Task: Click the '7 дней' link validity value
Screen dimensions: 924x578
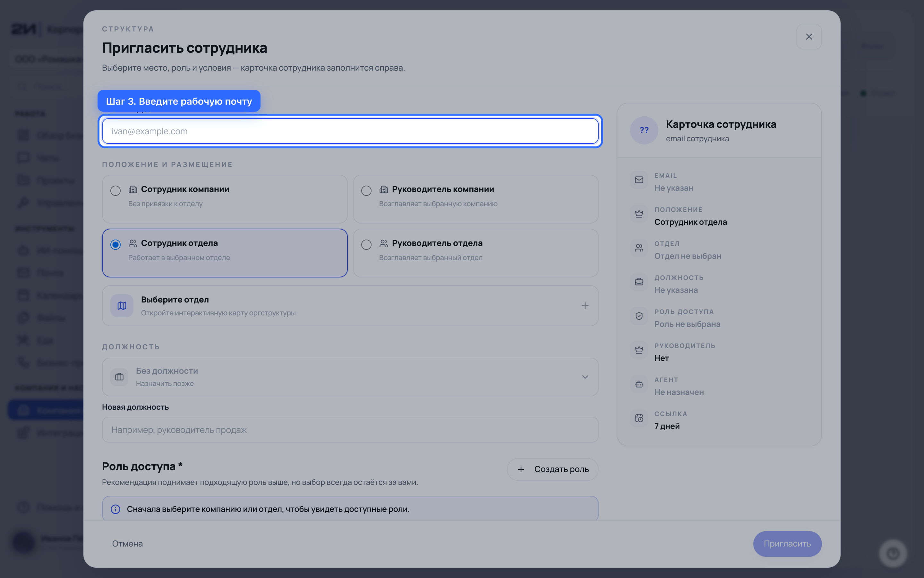Action: (667, 426)
